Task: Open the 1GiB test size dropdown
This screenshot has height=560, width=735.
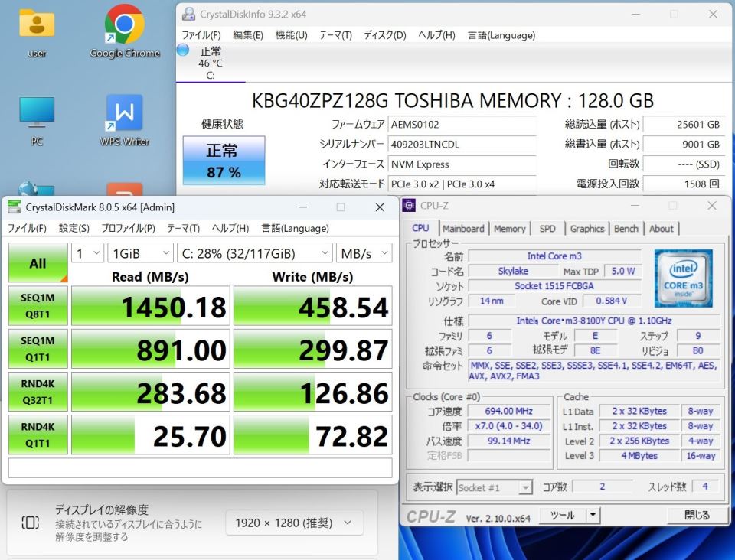Action: (140, 253)
